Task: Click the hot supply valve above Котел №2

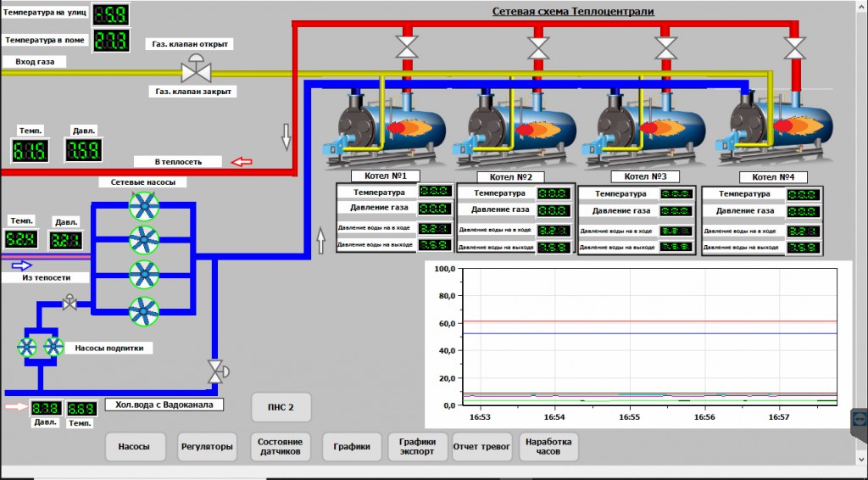Action: click(x=537, y=48)
